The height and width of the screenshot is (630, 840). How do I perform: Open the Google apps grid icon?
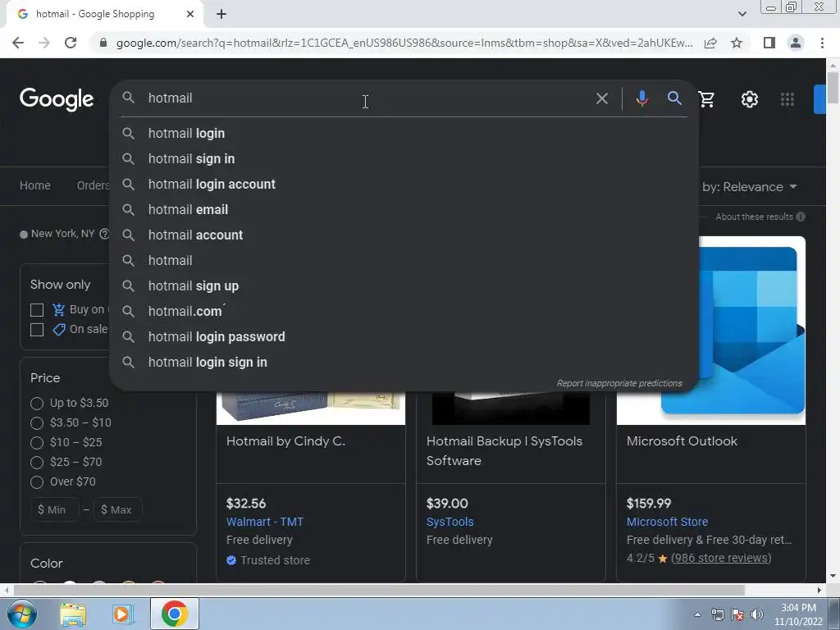click(x=787, y=99)
